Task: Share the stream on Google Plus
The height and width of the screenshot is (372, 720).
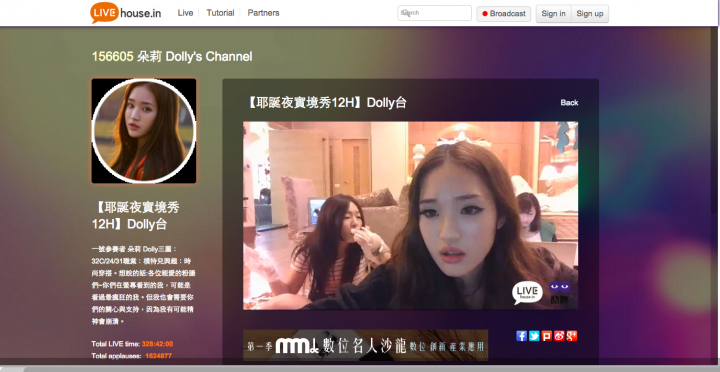Action: coord(571,336)
